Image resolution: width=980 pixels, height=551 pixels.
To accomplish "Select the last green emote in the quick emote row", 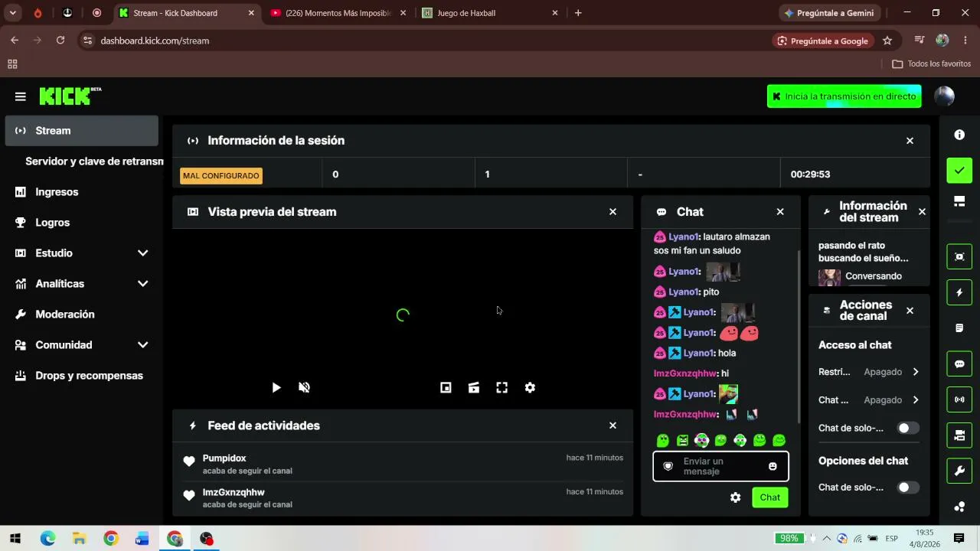I will [x=779, y=440].
